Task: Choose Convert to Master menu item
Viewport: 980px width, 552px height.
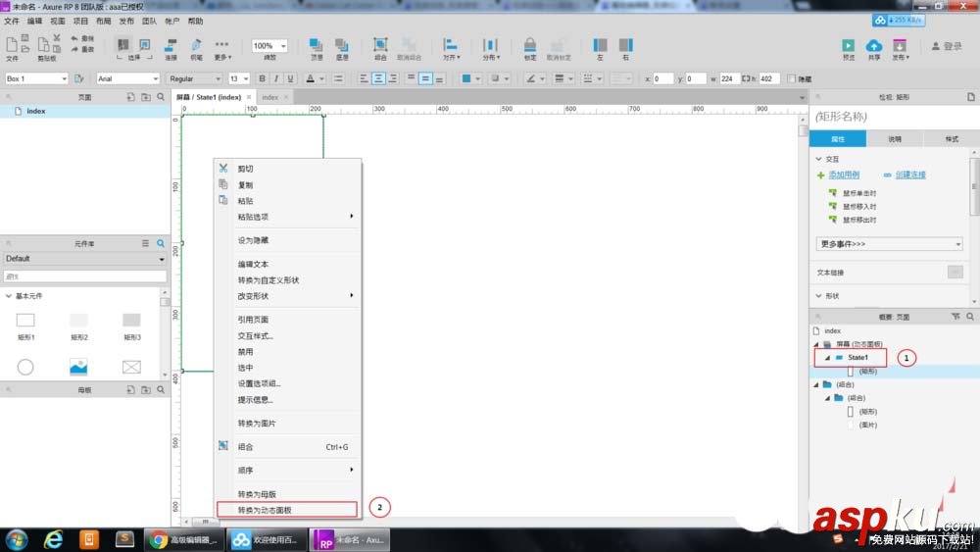Action: pos(287,494)
